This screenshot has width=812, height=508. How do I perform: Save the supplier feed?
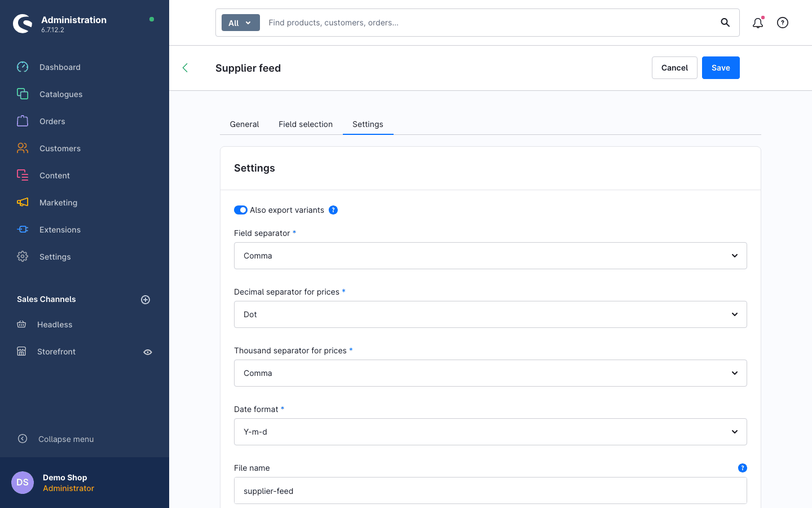click(721, 68)
